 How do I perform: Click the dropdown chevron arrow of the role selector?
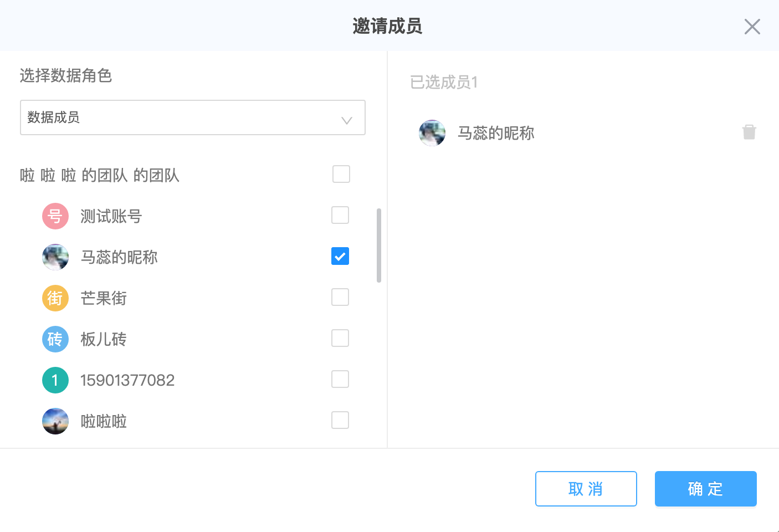click(347, 120)
